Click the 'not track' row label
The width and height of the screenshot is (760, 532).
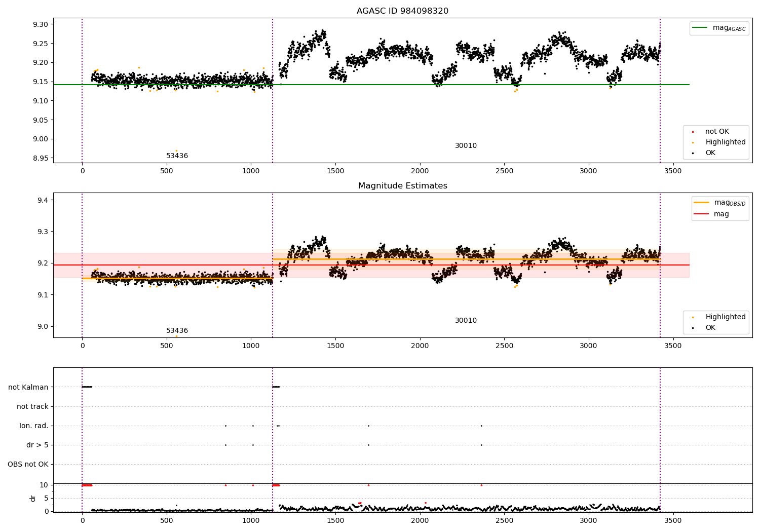click(32, 406)
